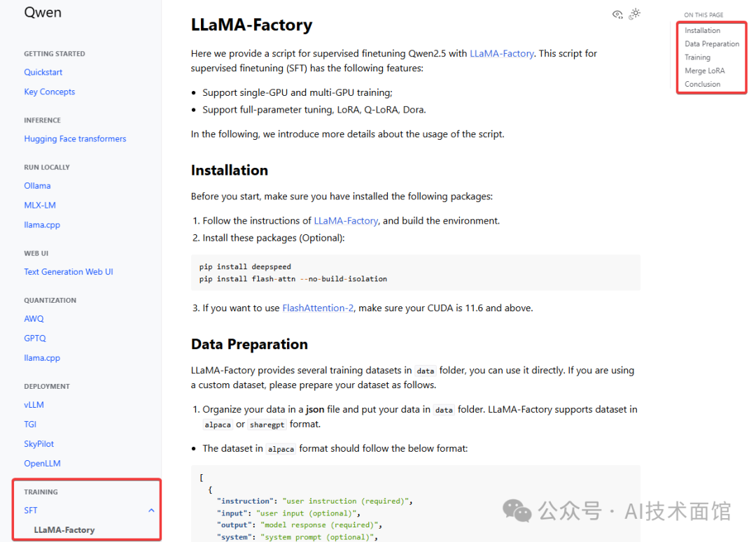Click the GETTING STARTED sidebar caption
756x542 pixels.
[55, 54]
